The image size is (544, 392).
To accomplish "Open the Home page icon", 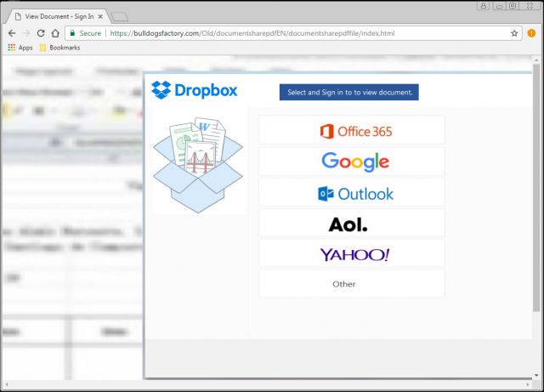I will [55, 33].
